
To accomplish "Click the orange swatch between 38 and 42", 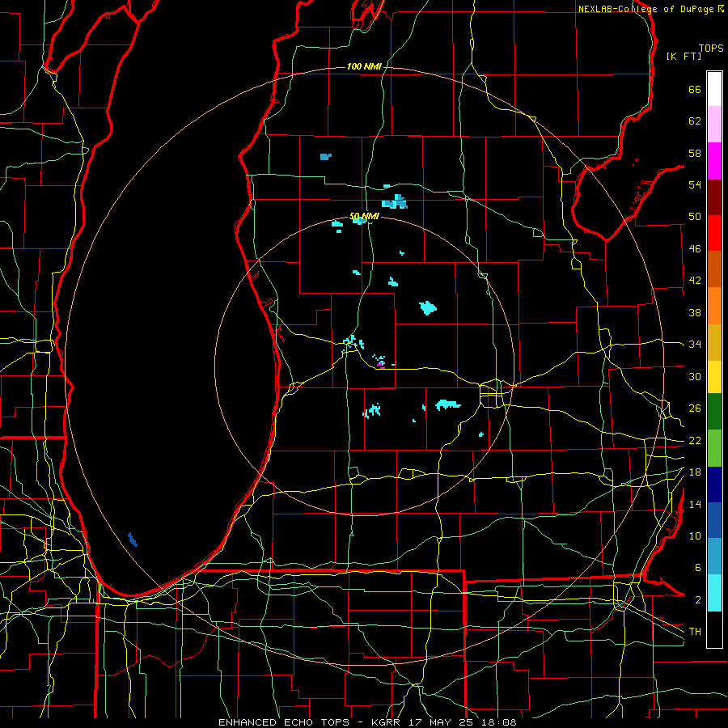I will point(714,306).
